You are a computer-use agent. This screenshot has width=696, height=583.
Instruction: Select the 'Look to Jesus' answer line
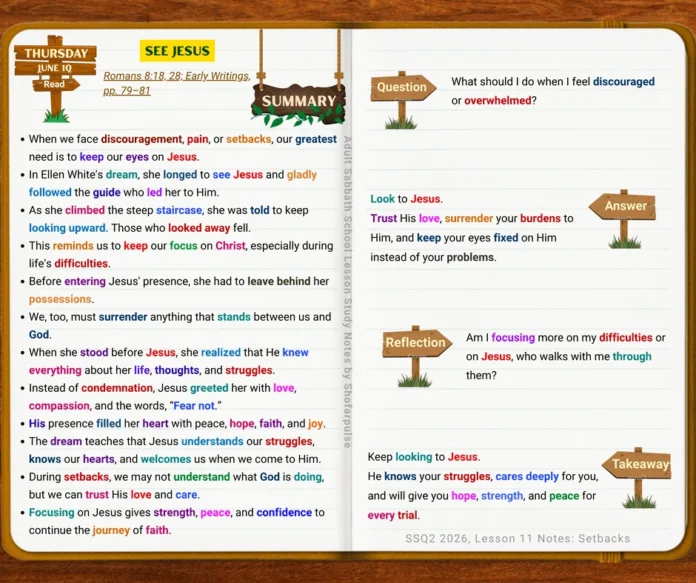[407, 199]
